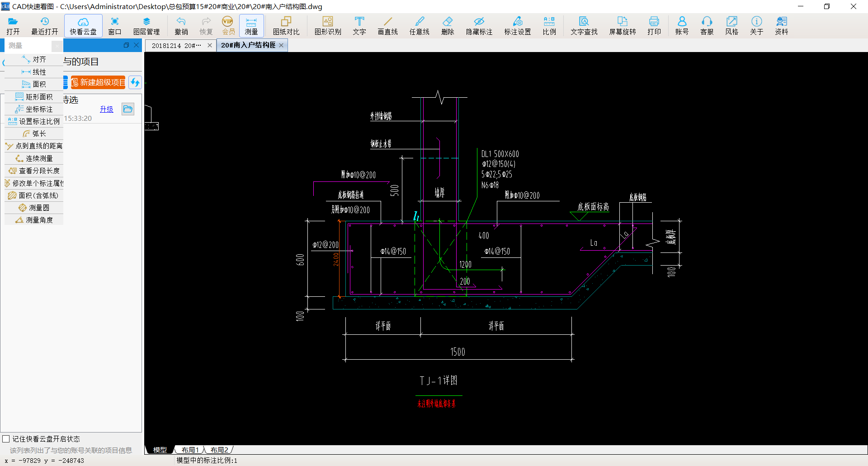Choose 面积 area measurement

tap(34, 84)
